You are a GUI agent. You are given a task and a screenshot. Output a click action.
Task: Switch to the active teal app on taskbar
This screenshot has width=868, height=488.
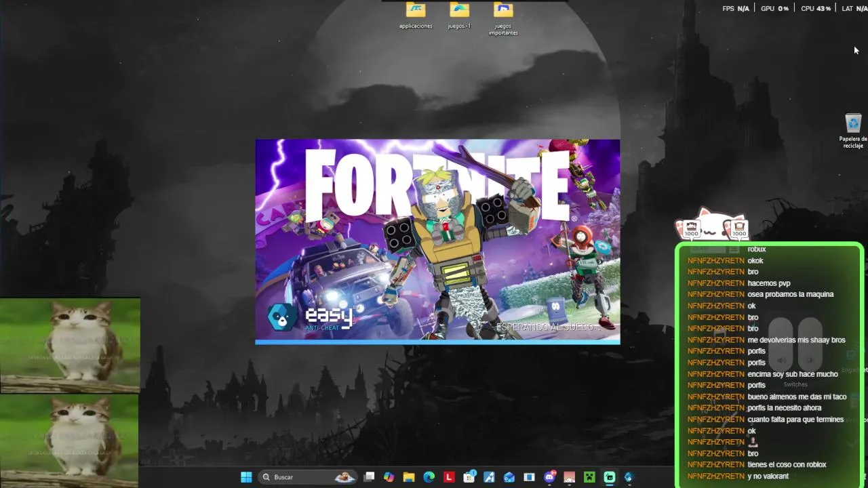[x=610, y=477]
